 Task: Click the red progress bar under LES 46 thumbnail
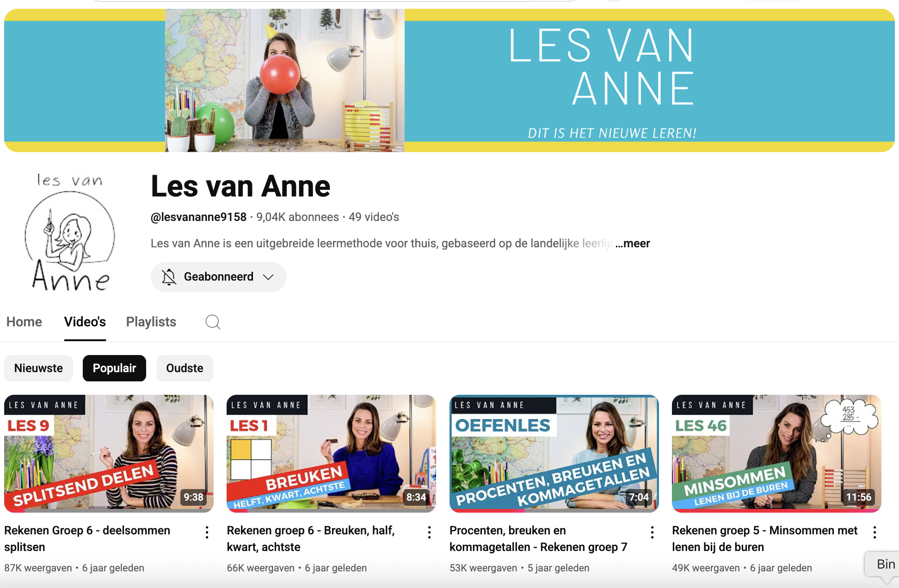[x=776, y=511]
